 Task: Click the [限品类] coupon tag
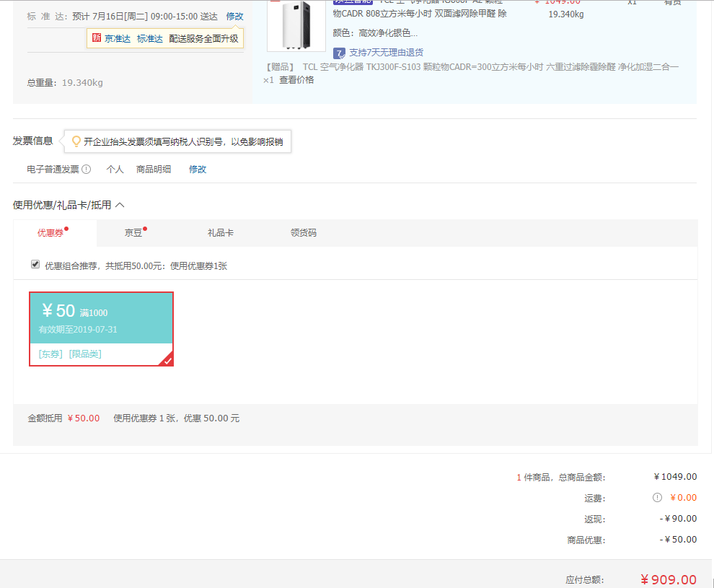(x=85, y=354)
